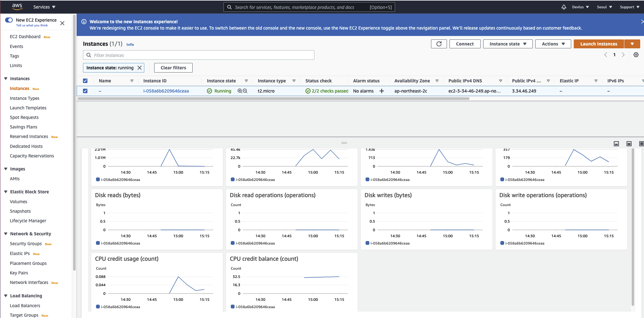This screenshot has height=318, width=644.
Task: Click Clear filters button
Action: tap(173, 68)
